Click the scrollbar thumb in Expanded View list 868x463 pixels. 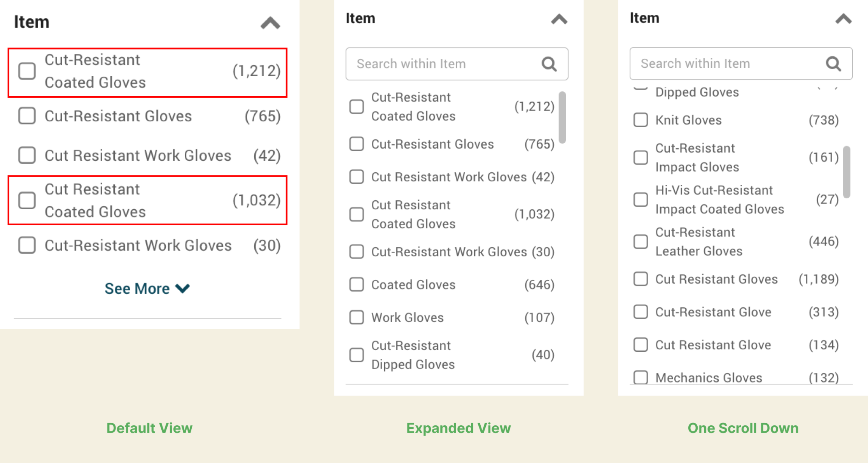coord(562,117)
